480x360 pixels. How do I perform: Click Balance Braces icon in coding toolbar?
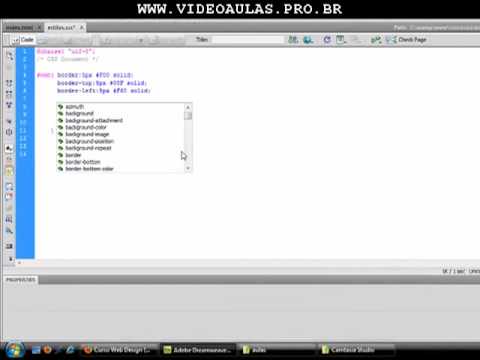(9, 132)
